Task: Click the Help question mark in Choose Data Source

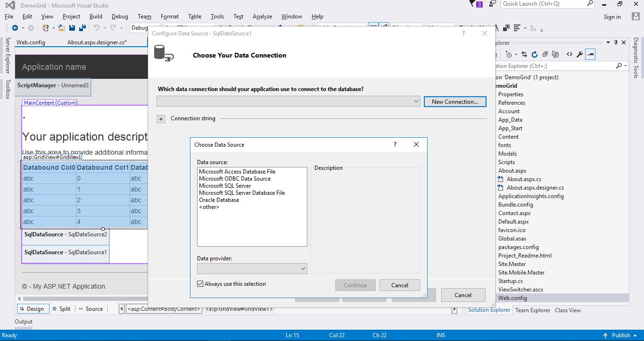Action: click(395, 144)
